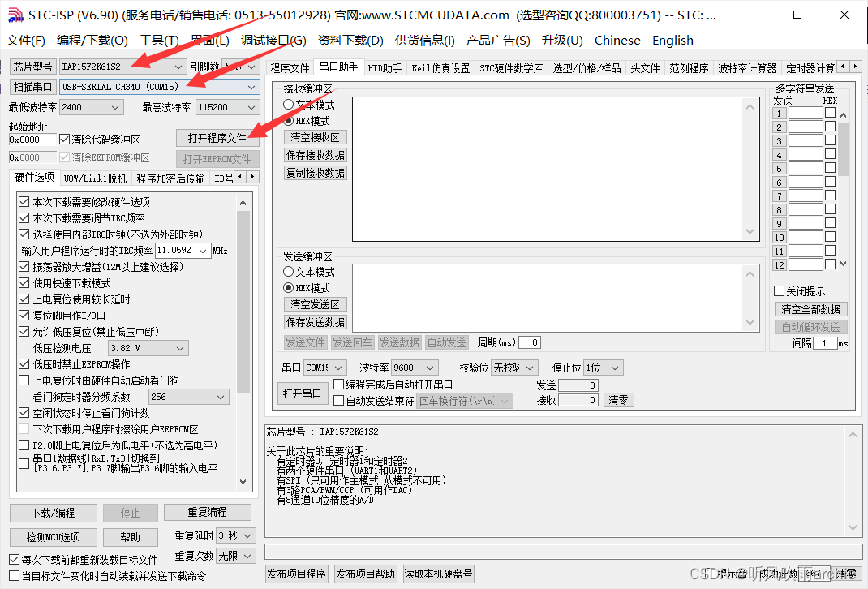This screenshot has width=868, height=589.
Task: Open 编程/下载(O) menu
Action: [92, 41]
